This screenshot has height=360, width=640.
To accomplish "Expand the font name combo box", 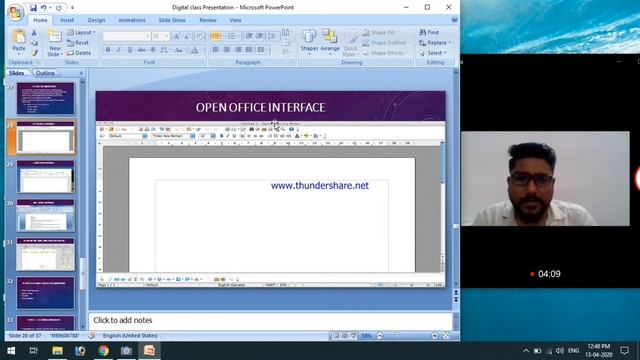I will (x=148, y=36).
